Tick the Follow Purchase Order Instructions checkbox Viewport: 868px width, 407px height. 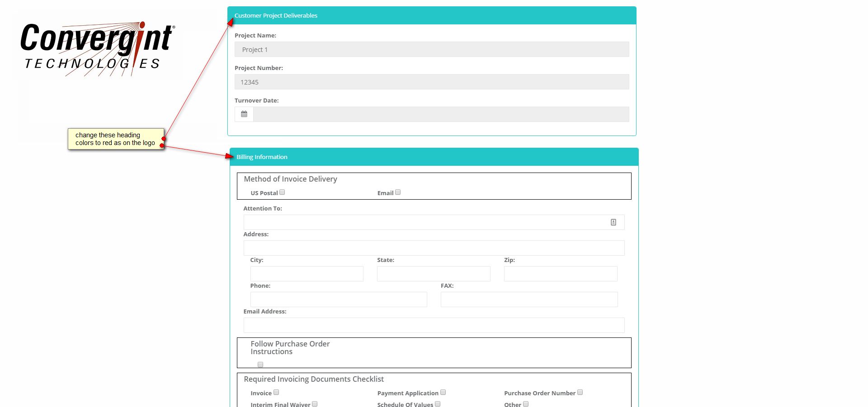[260, 365]
